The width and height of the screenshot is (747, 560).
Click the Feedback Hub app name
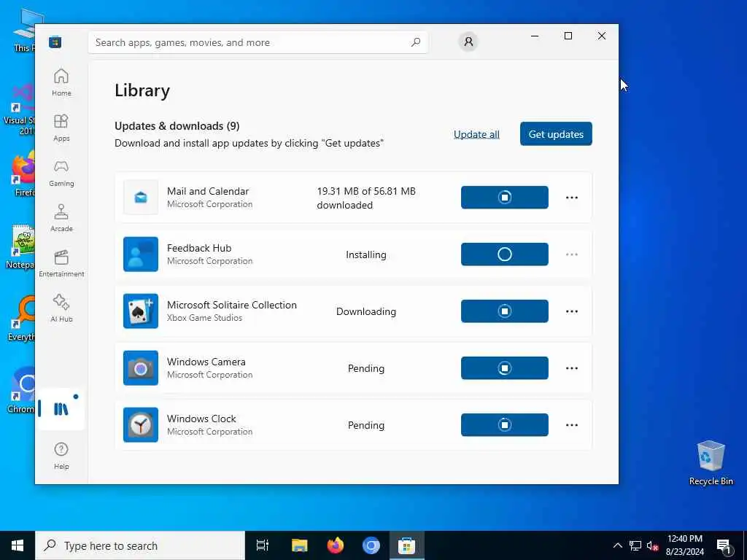click(x=199, y=248)
